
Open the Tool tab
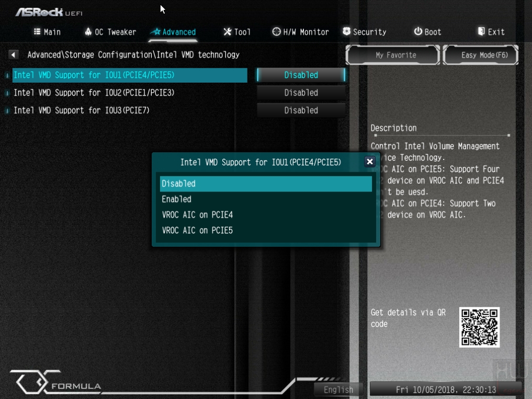click(237, 32)
